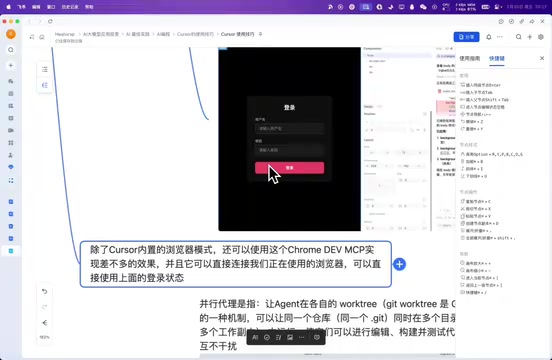This screenshot has width=552, height=360.
Task: Click the blue 分享 button
Action: (466, 37)
